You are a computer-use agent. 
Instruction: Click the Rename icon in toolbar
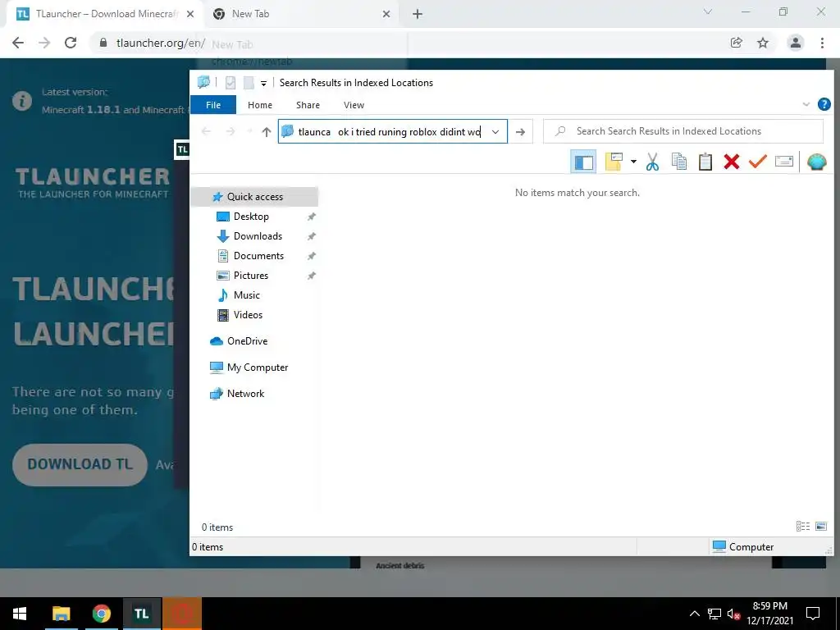pyautogui.click(x=783, y=162)
